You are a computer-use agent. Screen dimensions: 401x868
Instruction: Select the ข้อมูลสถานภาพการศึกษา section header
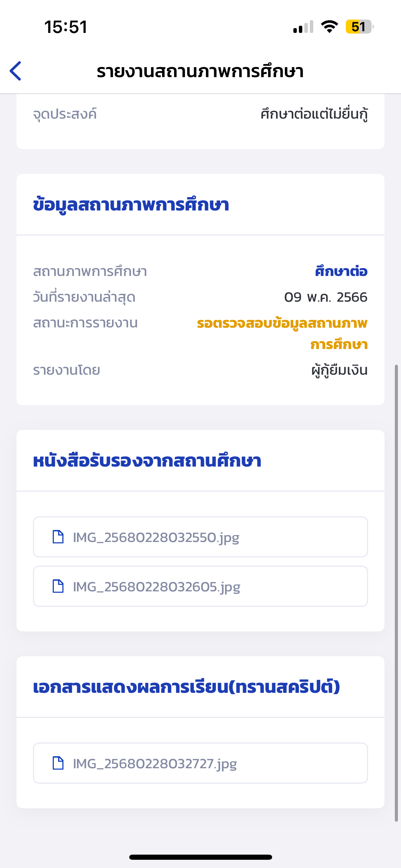point(131,205)
